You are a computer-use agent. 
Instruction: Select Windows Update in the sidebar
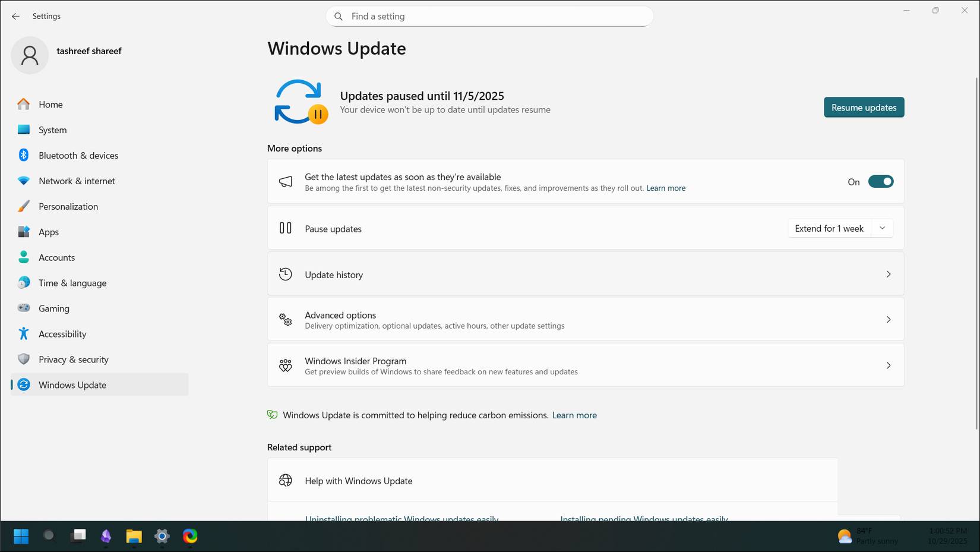[72, 384]
